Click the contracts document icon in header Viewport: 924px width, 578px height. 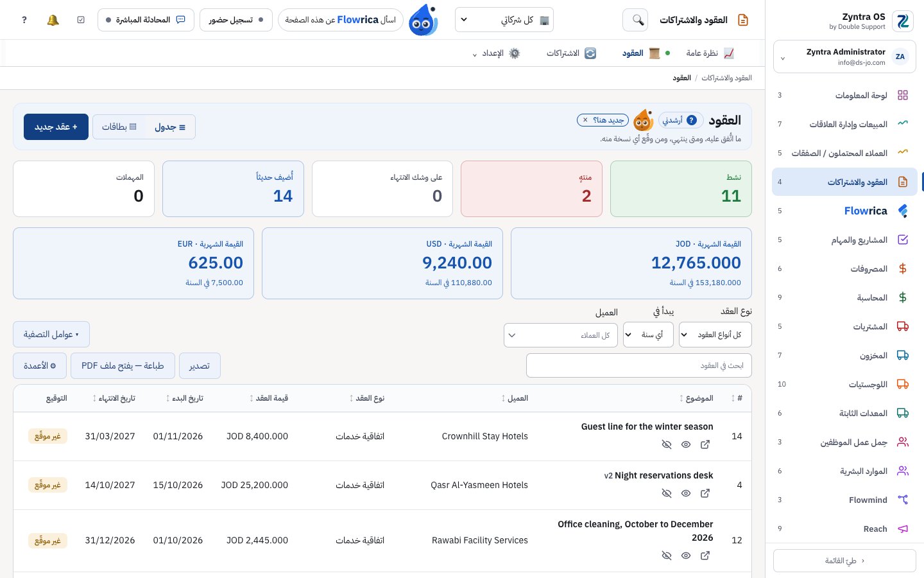point(743,20)
